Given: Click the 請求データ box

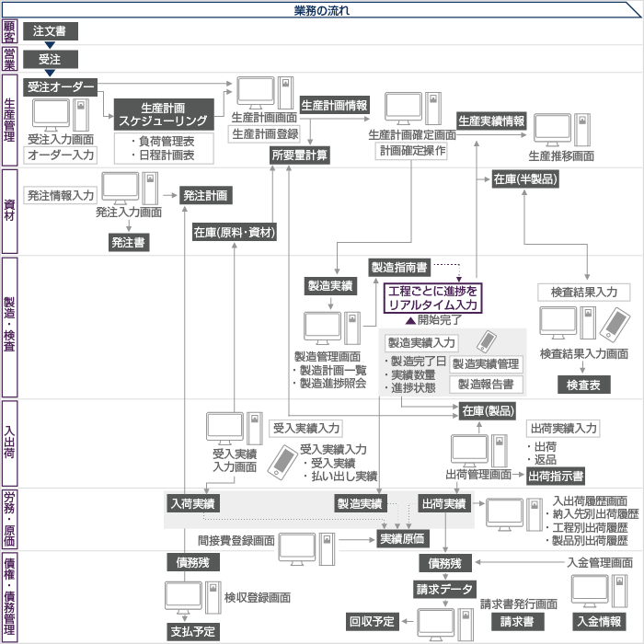Looking at the screenshot, I should [x=444, y=590].
